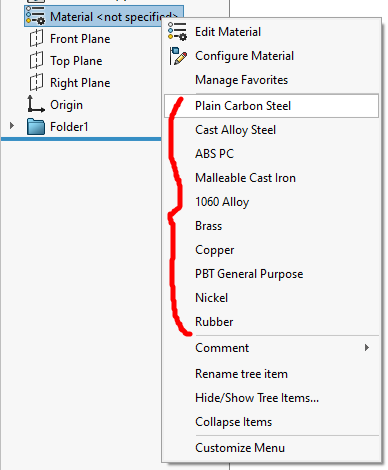Click the Origin axis icon
Viewport: 388px width, 470px height.
35,104
